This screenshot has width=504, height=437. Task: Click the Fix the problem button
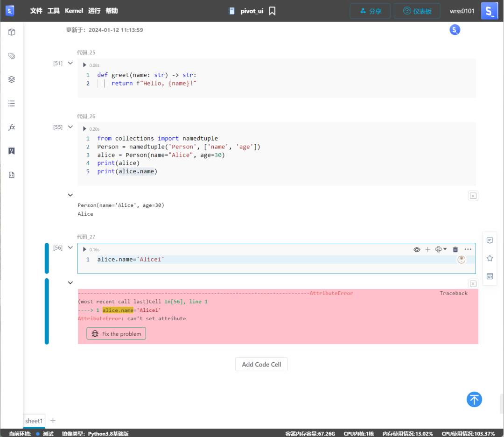coord(116,333)
